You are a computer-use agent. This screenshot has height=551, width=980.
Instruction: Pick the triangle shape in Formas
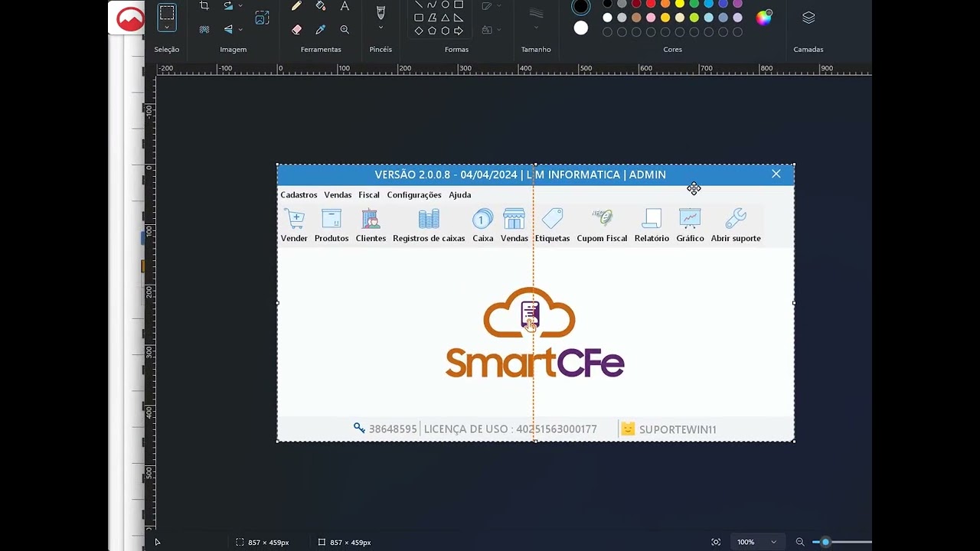click(445, 17)
